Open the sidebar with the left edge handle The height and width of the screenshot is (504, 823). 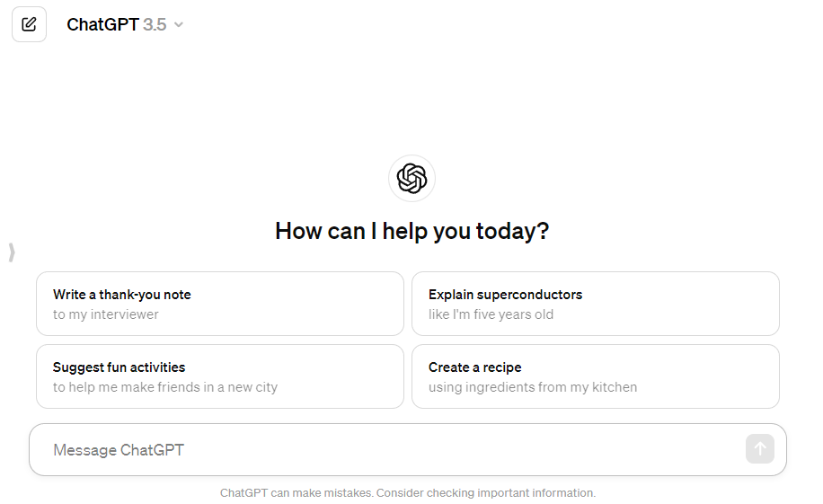(x=12, y=252)
